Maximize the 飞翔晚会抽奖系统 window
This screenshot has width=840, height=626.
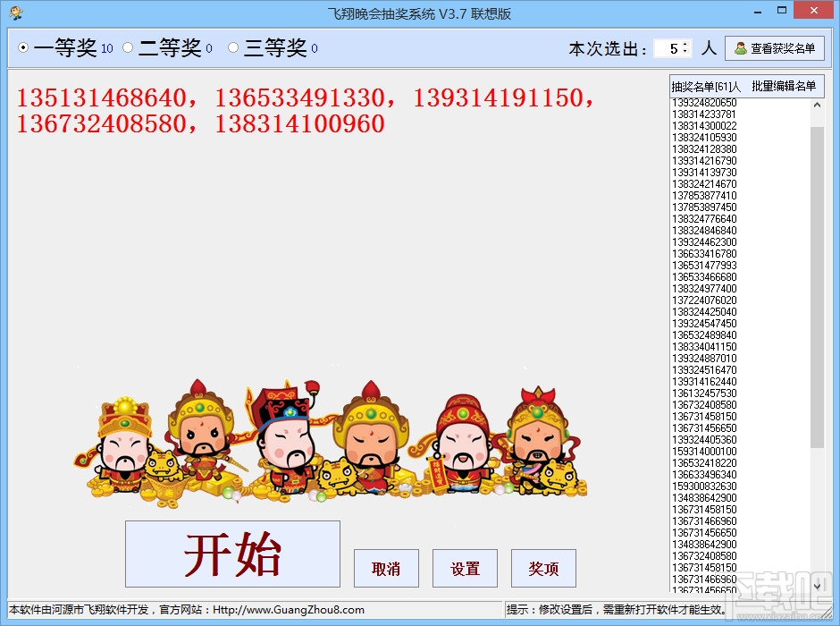[x=782, y=11]
